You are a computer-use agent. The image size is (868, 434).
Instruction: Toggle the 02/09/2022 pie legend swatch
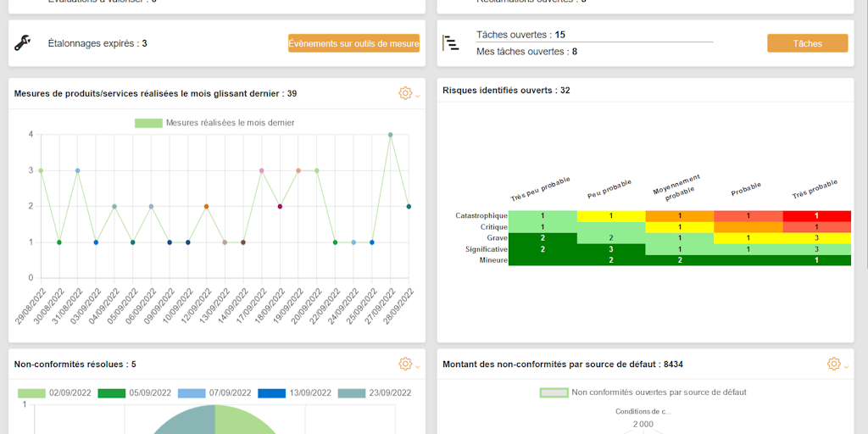pos(31,393)
